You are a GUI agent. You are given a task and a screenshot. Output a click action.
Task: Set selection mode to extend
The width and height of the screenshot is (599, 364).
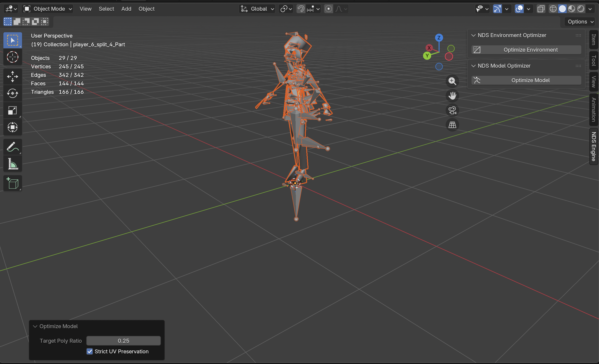pyautogui.click(x=17, y=22)
